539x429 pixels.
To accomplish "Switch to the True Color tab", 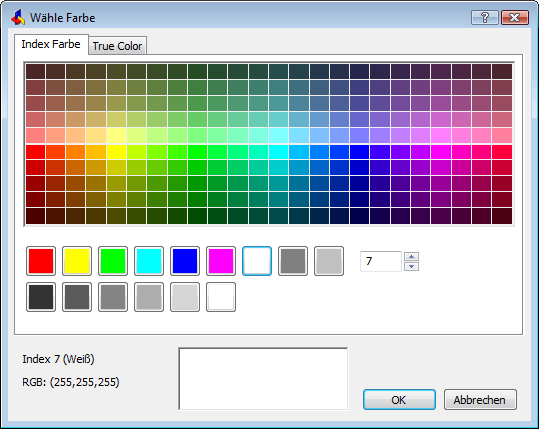I will (118, 46).
